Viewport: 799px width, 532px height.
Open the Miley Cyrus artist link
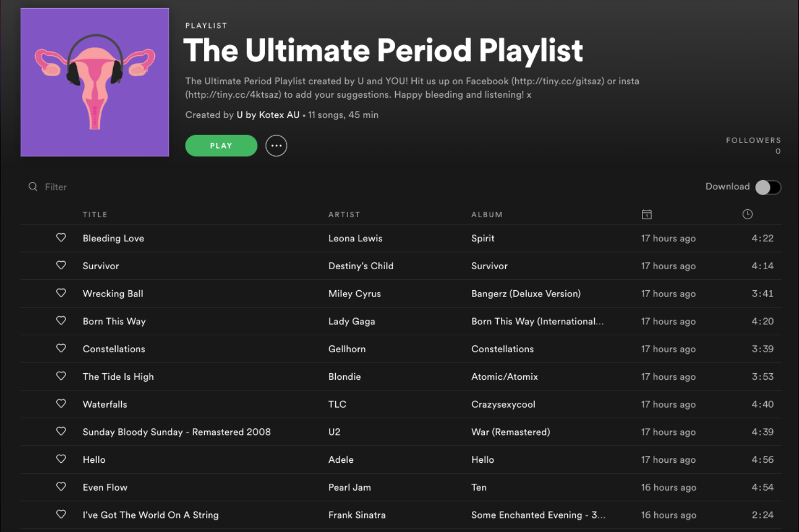pos(354,294)
